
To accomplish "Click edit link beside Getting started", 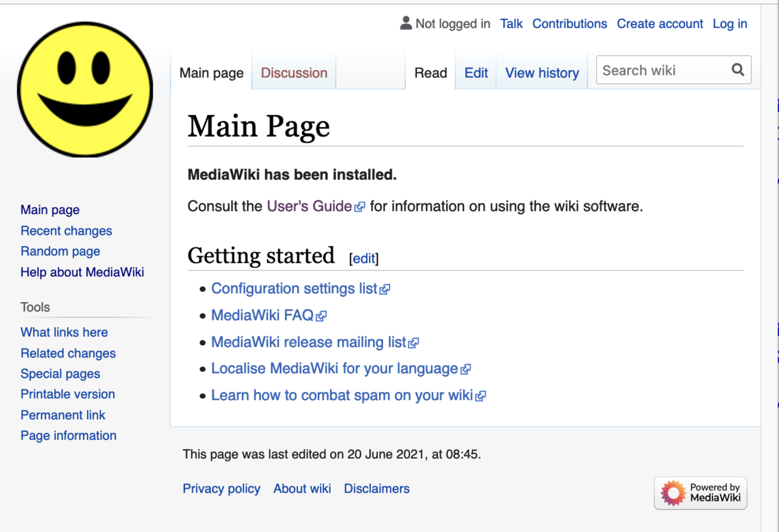I will (x=364, y=258).
